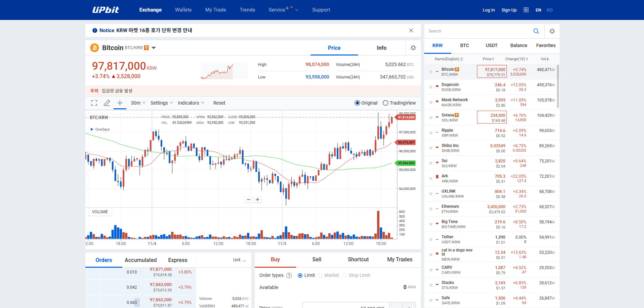The height and width of the screenshot is (308, 644).
Task: Open the 30m interval dropdown
Action: 138,103
